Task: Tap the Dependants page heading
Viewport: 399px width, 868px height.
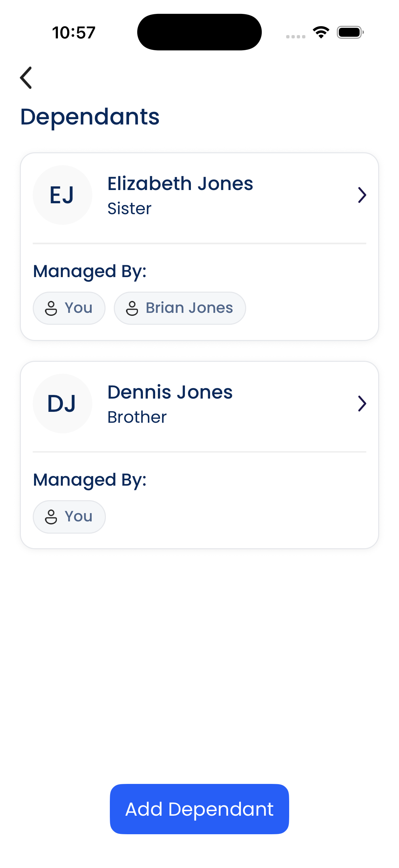Action: click(90, 117)
